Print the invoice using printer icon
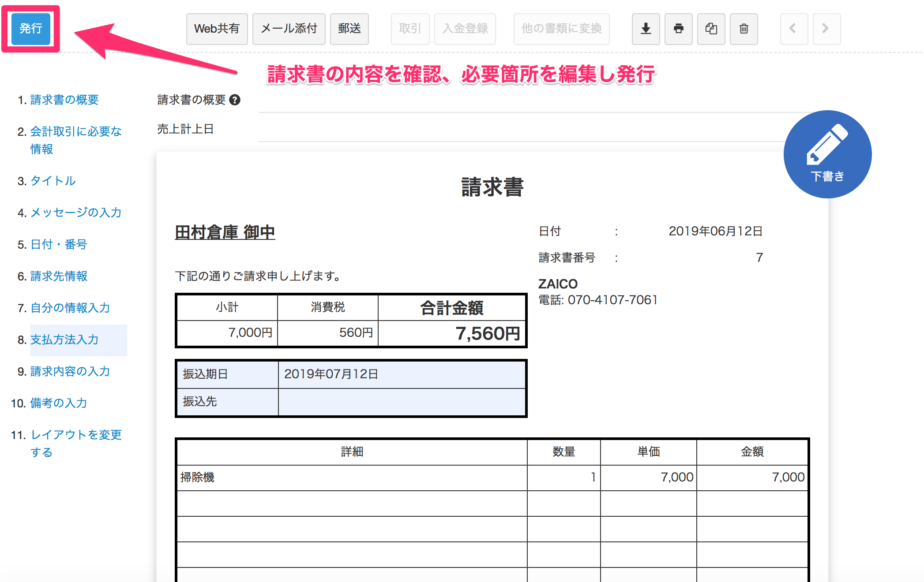924x582 pixels. pyautogui.click(x=678, y=29)
